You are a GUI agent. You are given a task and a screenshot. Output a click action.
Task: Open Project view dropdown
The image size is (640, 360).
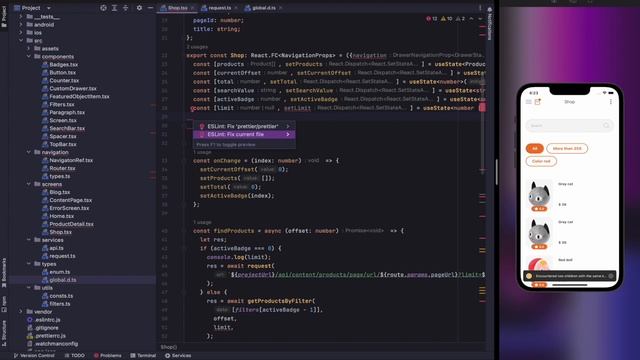(49, 8)
